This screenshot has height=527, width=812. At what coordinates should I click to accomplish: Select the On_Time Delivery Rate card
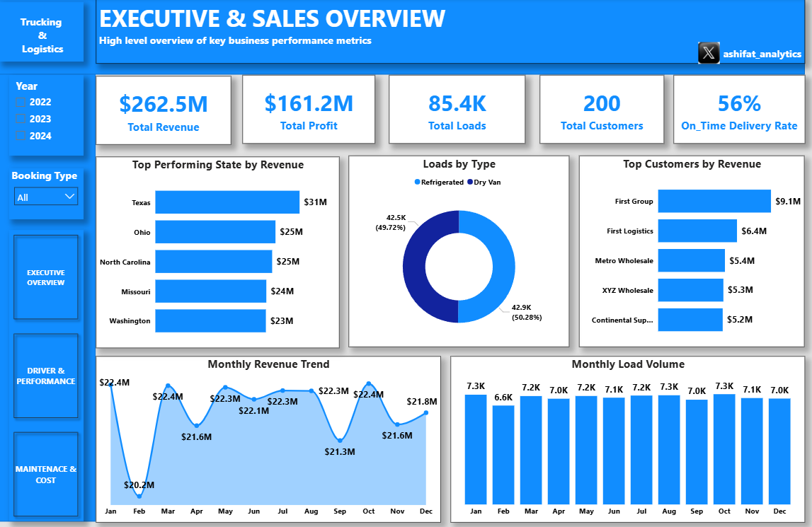[x=739, y=109]
